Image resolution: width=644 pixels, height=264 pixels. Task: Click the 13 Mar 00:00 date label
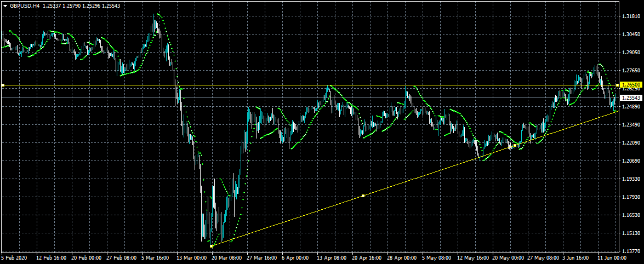192,259
